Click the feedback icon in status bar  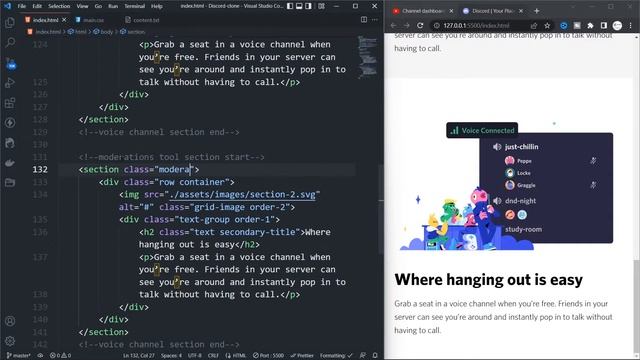[362, 356]
